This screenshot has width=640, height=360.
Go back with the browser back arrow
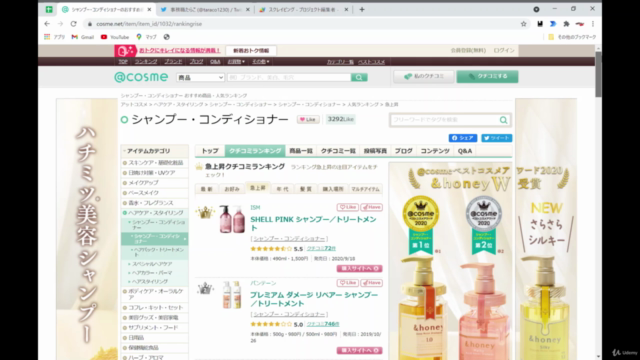click(47, 24)
